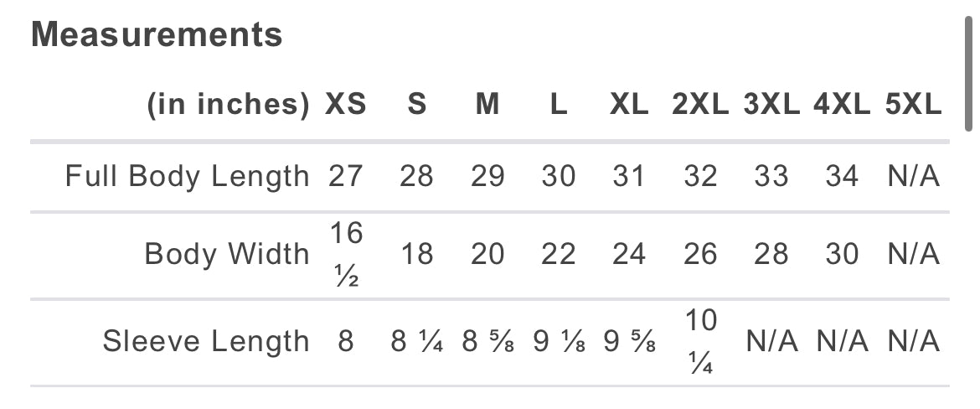The height and width of the screenshot is (409, 980).
Task: Select the 4XL full body length value 34
Action: [842, 176]
